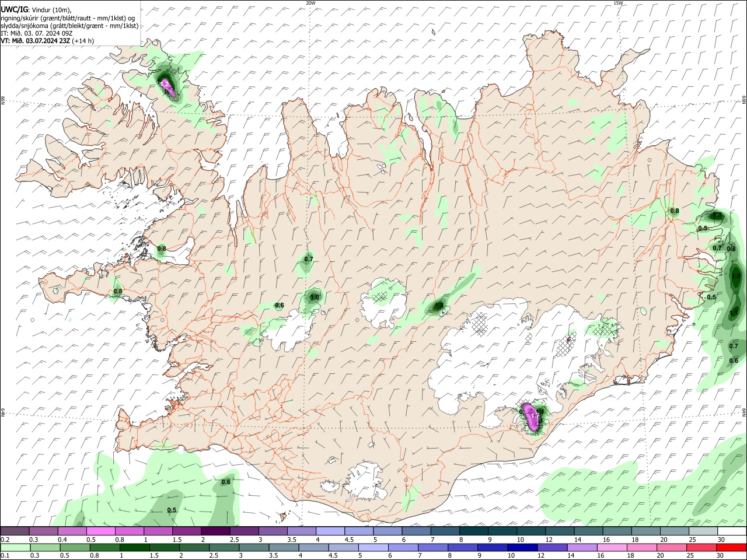Click the initial time 'IT: Mið. 03. 07. 2024 09Z'
Image resolution: width=747 pixels, height=560 pixels.
pos(37,33)
